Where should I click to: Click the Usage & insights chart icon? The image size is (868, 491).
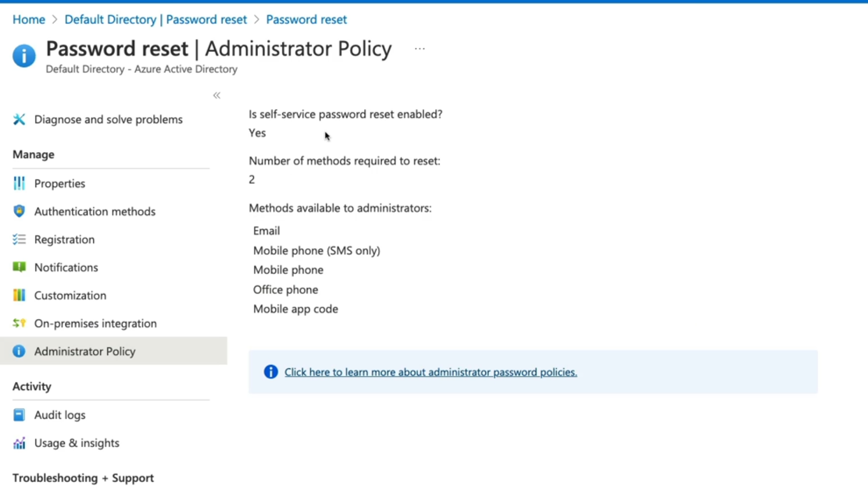click(19, 443)
